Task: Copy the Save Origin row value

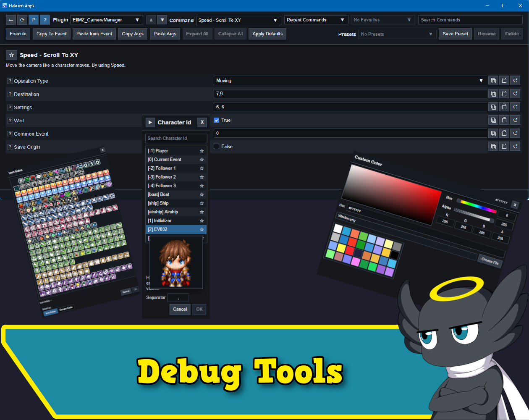Action: [x=493, y=146]
